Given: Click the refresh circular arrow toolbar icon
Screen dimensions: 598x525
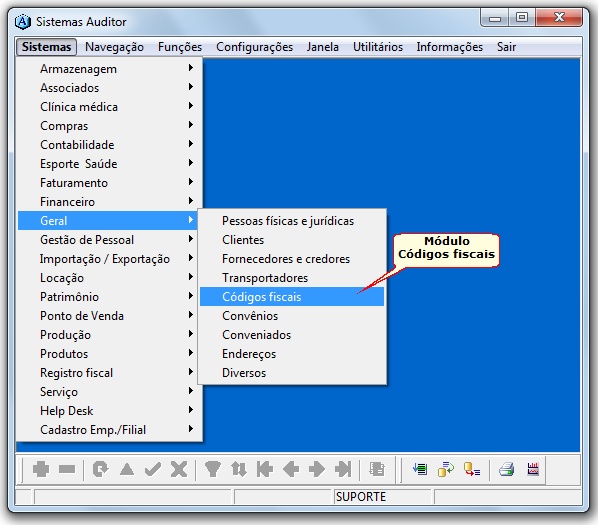Looking at the screenshot, I should tap(101, 469).
